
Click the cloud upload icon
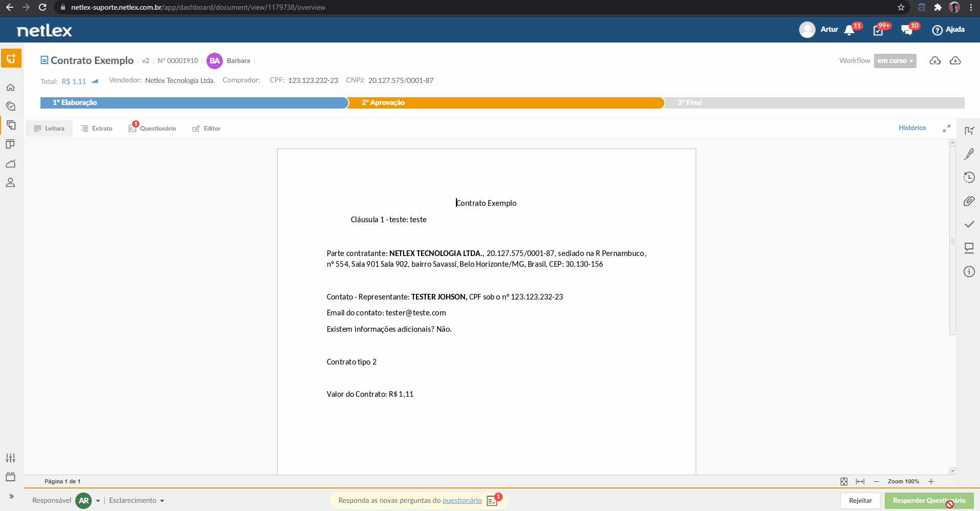pyautogui.click(x=935, y=61)
